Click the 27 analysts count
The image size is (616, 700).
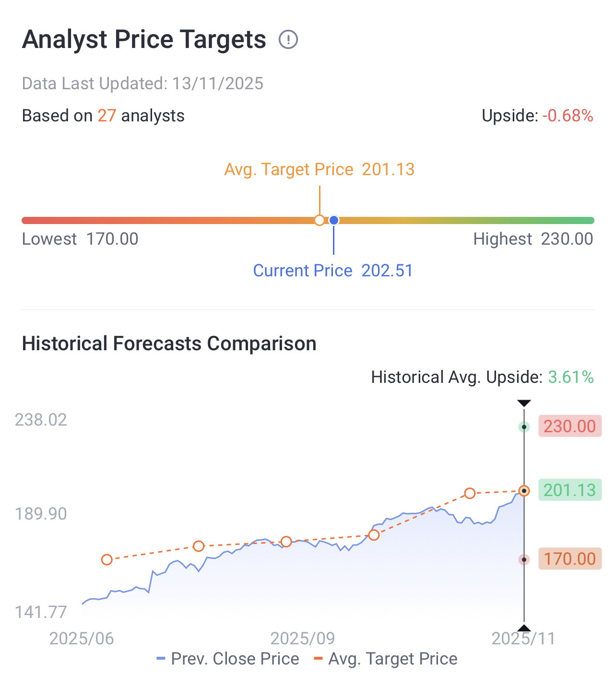tap(107, 116)
